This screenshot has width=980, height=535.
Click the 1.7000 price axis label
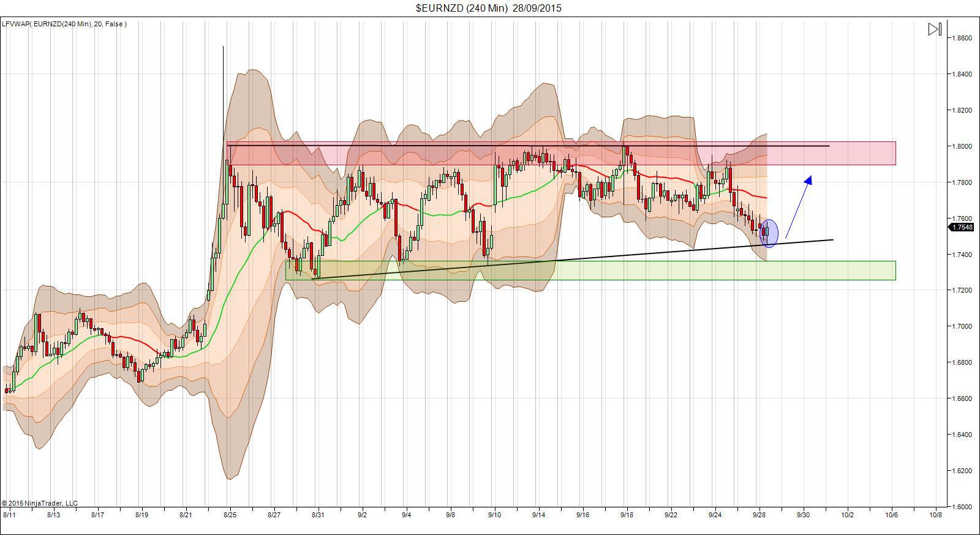[x=962, y=326]
